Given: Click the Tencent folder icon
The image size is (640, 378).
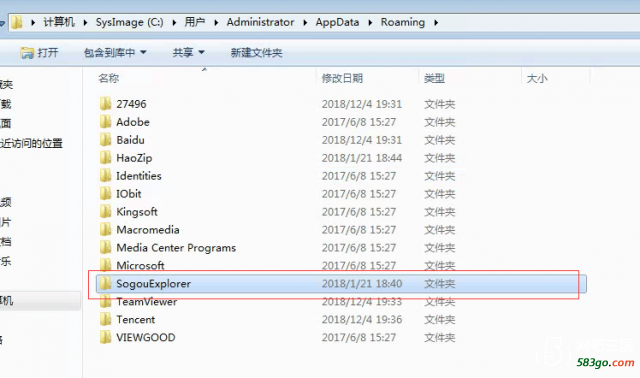Looking at the screenshot, I should click(x=105, y=319).
